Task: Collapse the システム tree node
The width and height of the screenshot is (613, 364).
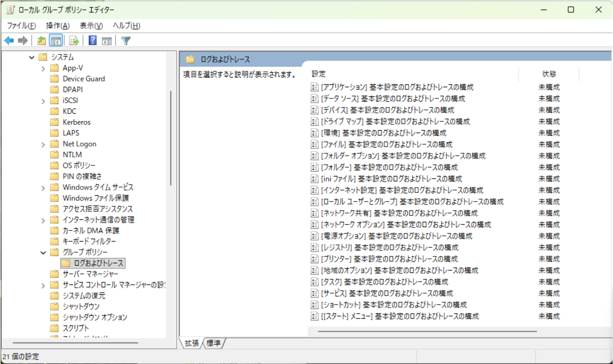Action: pyautogui.click(x=32, y=57)
